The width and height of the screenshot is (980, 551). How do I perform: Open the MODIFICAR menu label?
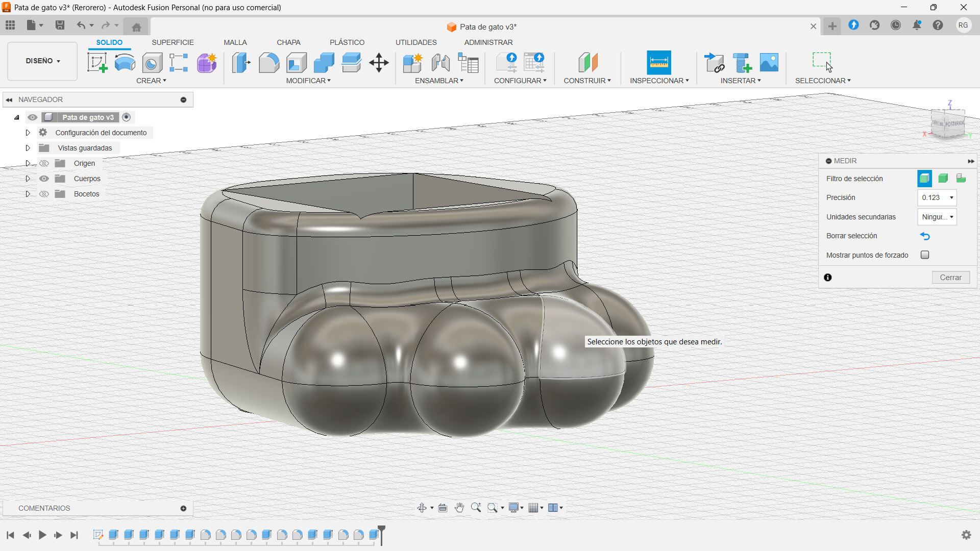pyautogui.click(x=308, y=81)
